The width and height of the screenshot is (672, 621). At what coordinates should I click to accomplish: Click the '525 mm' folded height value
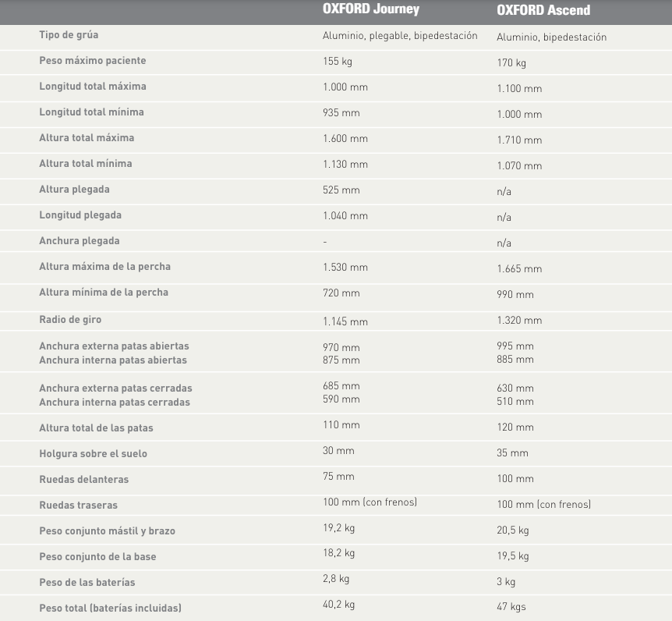pyautogui.click(x=341, y=190)
